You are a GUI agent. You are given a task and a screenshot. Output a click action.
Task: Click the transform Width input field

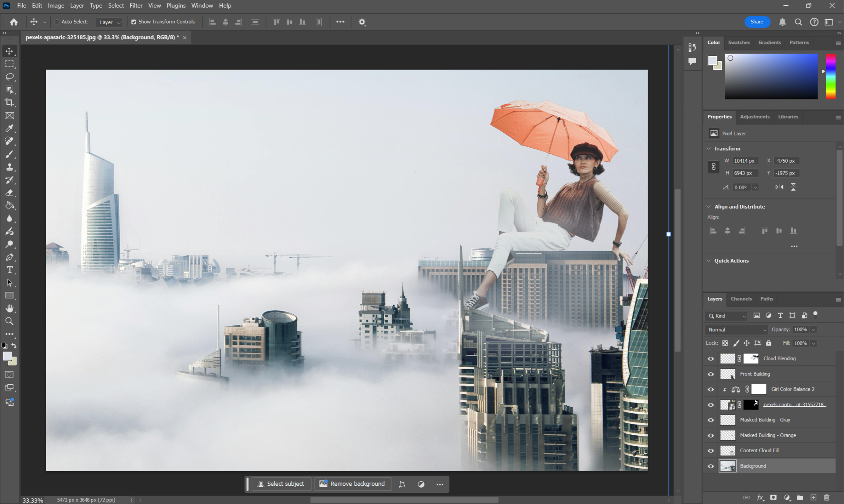pos(745,161)
